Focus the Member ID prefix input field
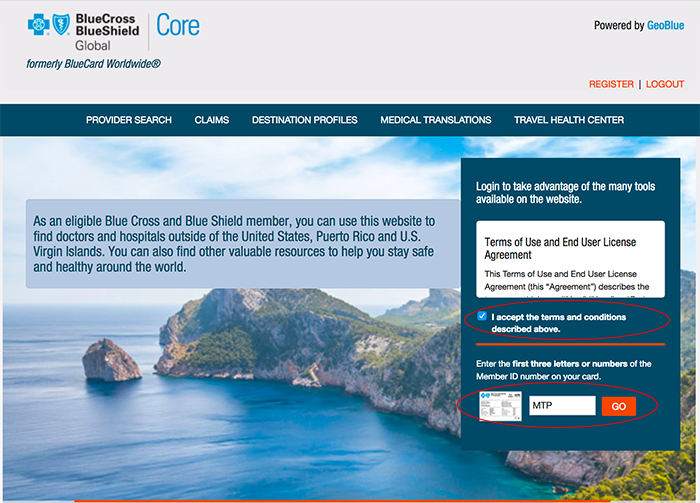Viewport: 700px width, 503px height. point(561,406)
